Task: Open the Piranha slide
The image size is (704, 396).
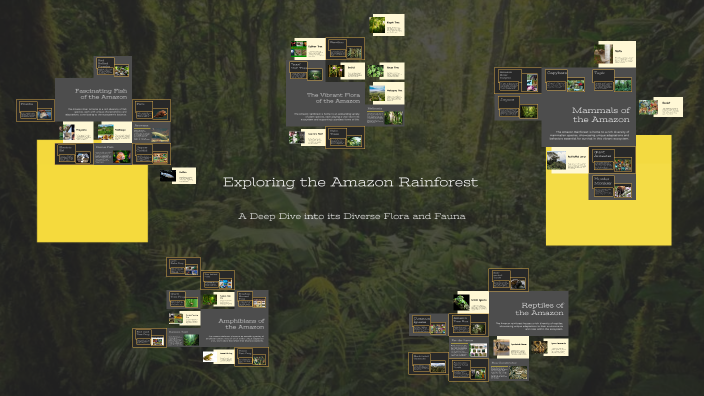Action: [35, 110]
